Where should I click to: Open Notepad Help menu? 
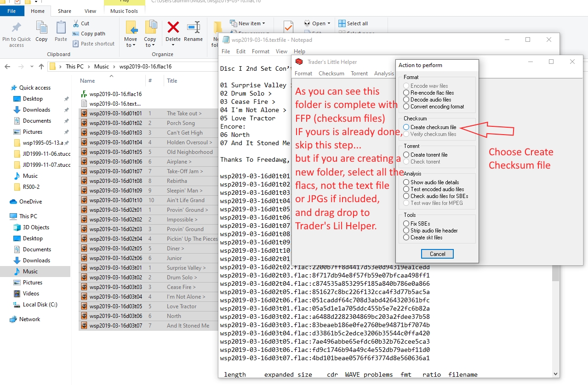pos(299,51)
